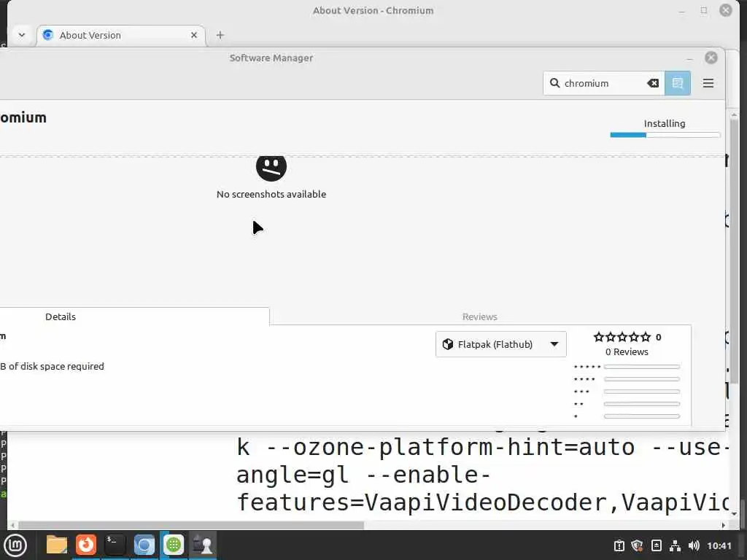Click the star rating row
Screen dimensions: 747x560
622,337
